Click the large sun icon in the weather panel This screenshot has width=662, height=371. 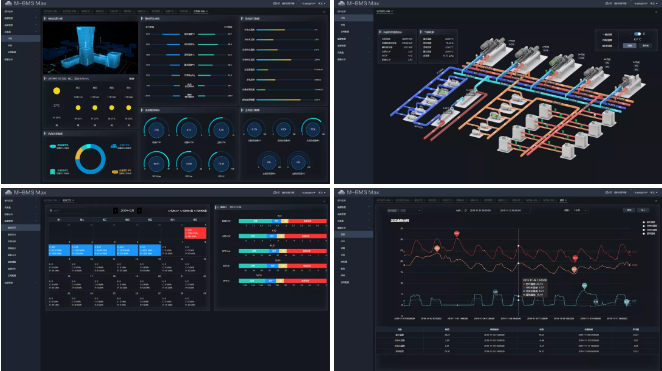click(x=57, y=91)
